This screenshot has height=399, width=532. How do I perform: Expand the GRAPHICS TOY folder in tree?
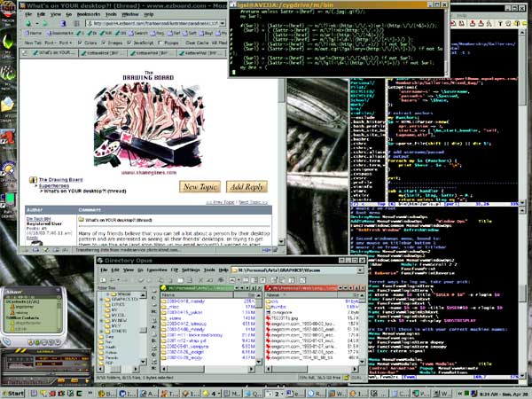[x=101, y=300]
